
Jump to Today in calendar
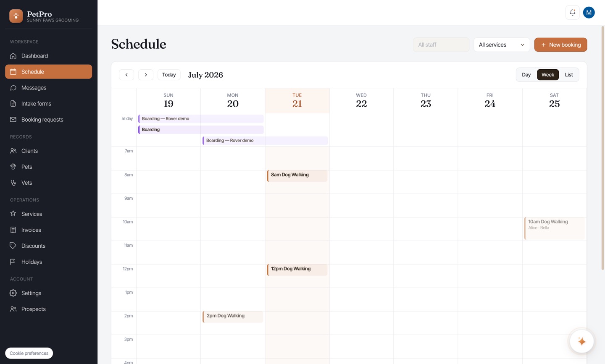pos(169,75)
